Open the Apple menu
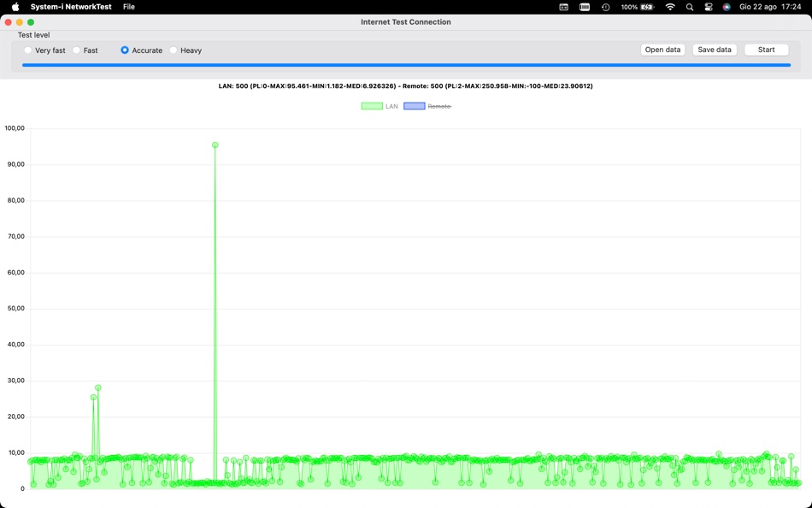 14,6
